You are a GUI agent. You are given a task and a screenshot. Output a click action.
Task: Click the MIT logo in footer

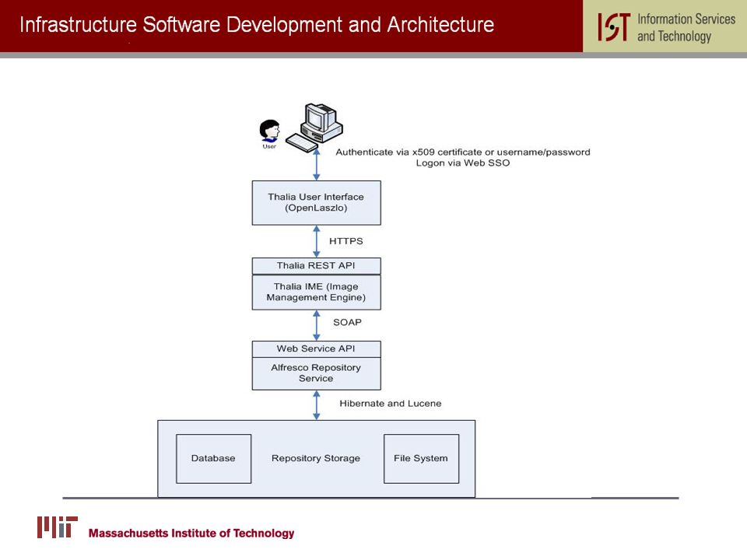(58, 527)
